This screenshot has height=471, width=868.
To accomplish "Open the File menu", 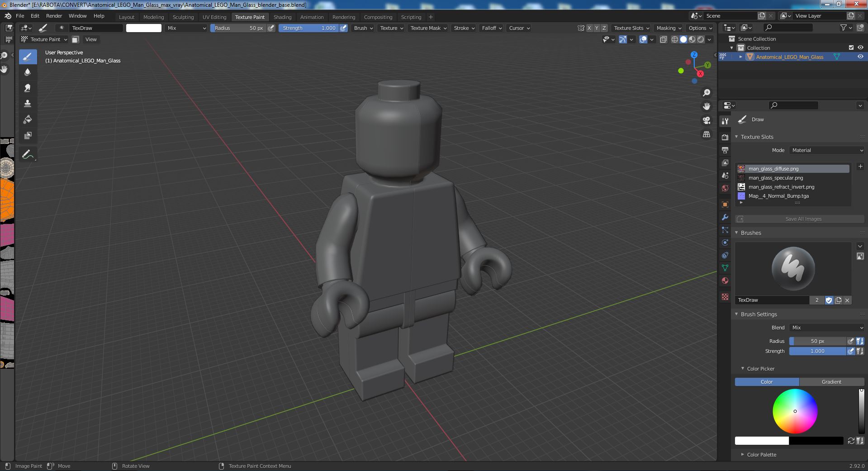I will (x=20, y=16).
